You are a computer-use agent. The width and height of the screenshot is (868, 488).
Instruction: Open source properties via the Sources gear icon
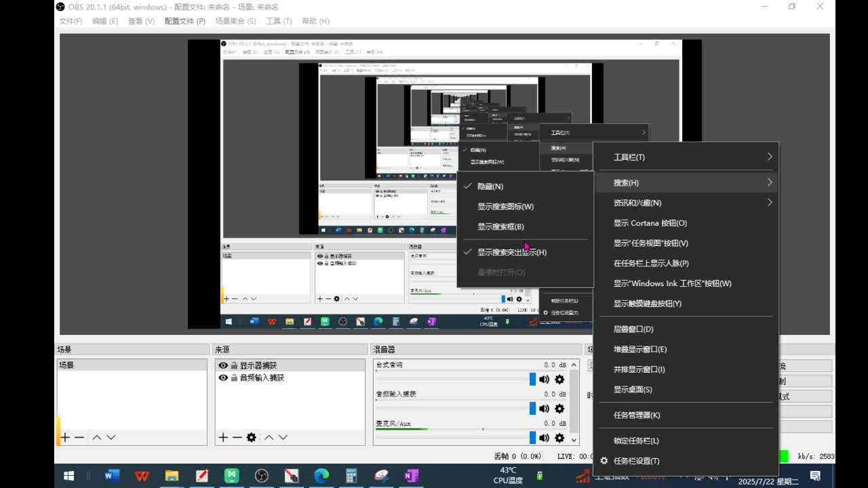coord(252,437)
